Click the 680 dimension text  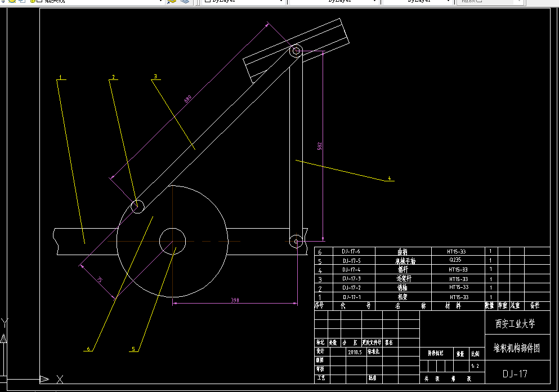click(188, 99)
